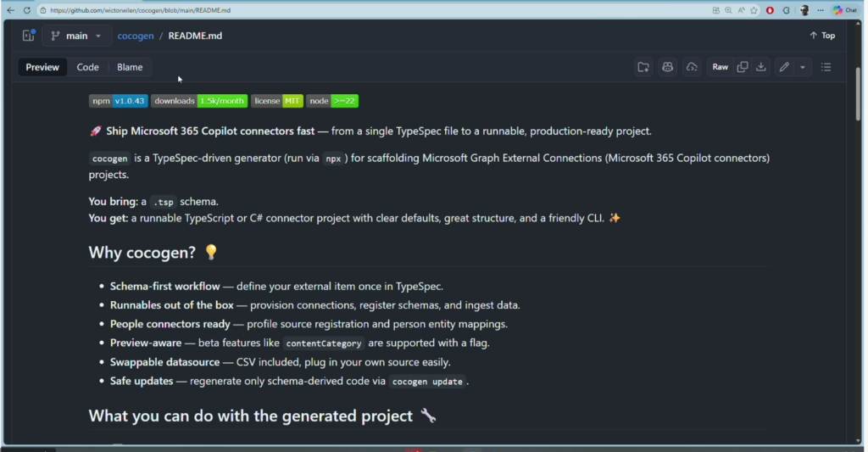Jump to Top of the file
The height and width of the screenshot is (452, 868).
822,36
